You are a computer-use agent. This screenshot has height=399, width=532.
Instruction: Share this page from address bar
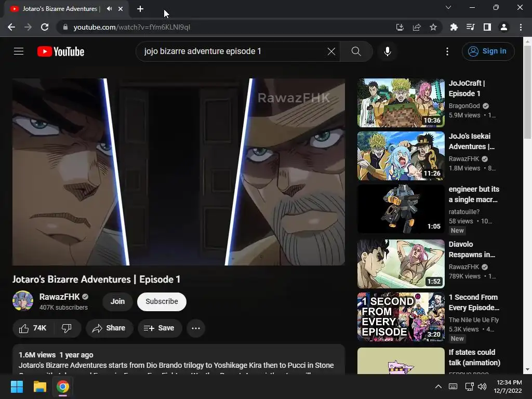tap(417, 27)
